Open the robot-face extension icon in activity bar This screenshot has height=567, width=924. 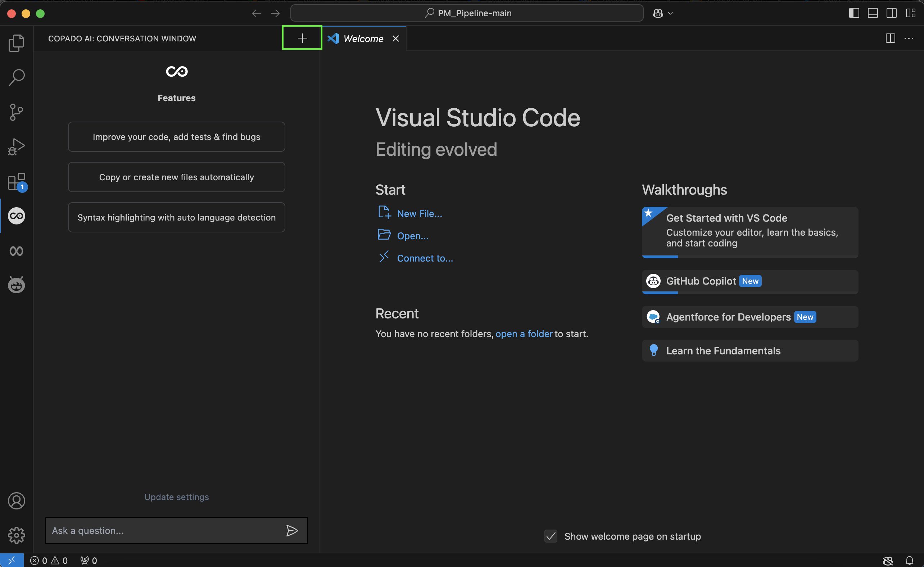(x=16, y=285)
